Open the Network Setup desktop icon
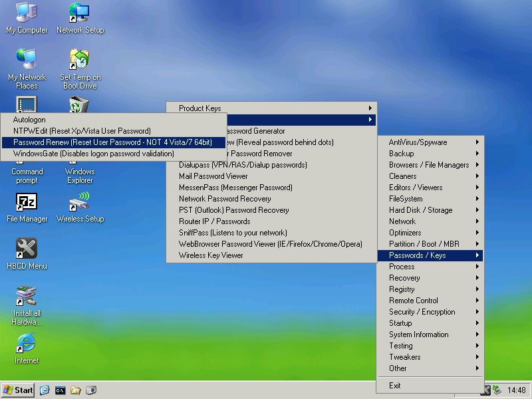 pyautogui.click(x=80, y=14)
